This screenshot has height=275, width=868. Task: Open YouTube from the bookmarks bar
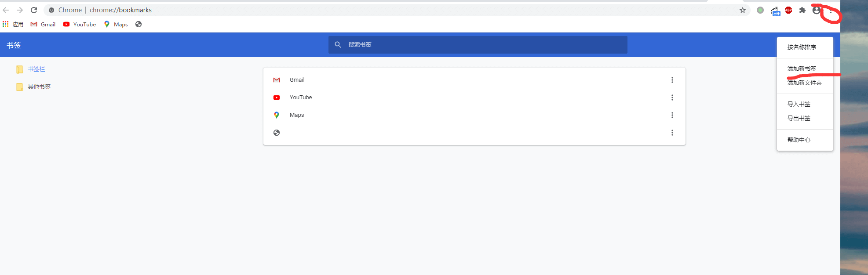80,25
